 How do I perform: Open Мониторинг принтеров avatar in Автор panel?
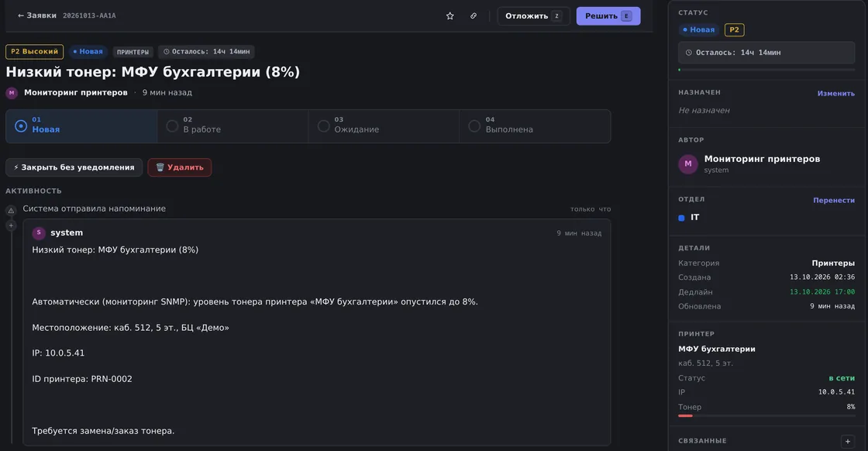[x=688, y=164]
